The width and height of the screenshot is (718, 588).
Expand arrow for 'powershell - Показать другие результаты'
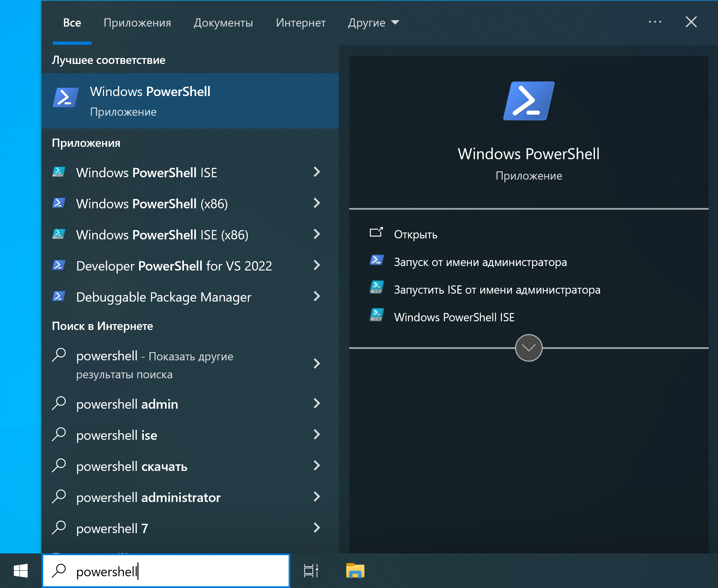317,363
